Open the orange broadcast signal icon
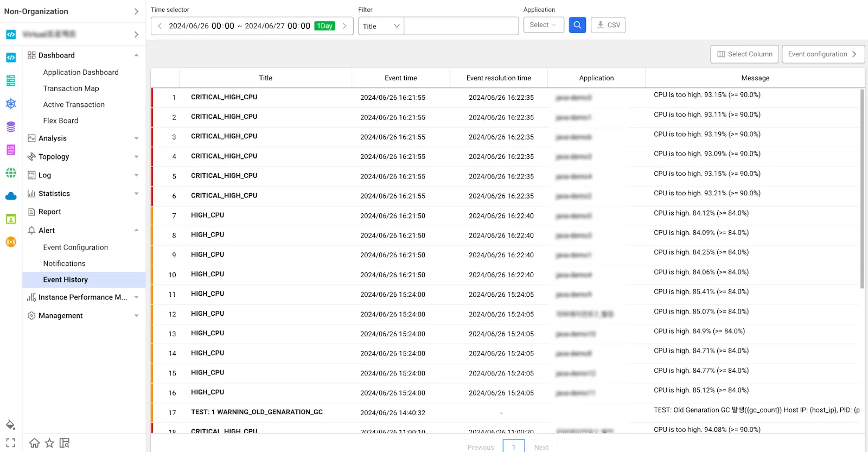868x452 pixels. [x=11, y=242]
